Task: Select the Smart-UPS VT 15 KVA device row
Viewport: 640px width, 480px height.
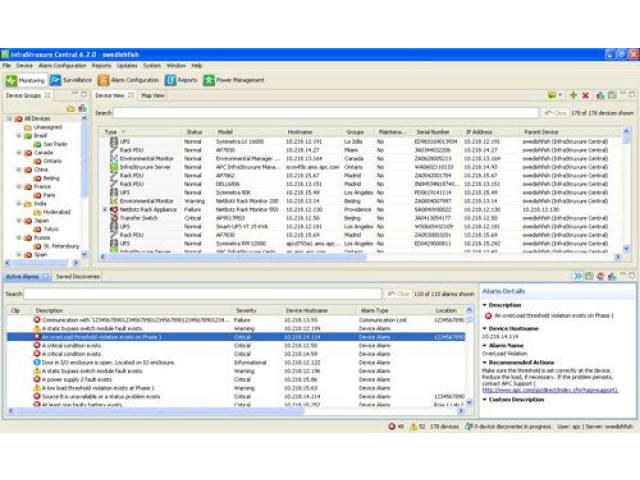Action: [x=359, y=227]
